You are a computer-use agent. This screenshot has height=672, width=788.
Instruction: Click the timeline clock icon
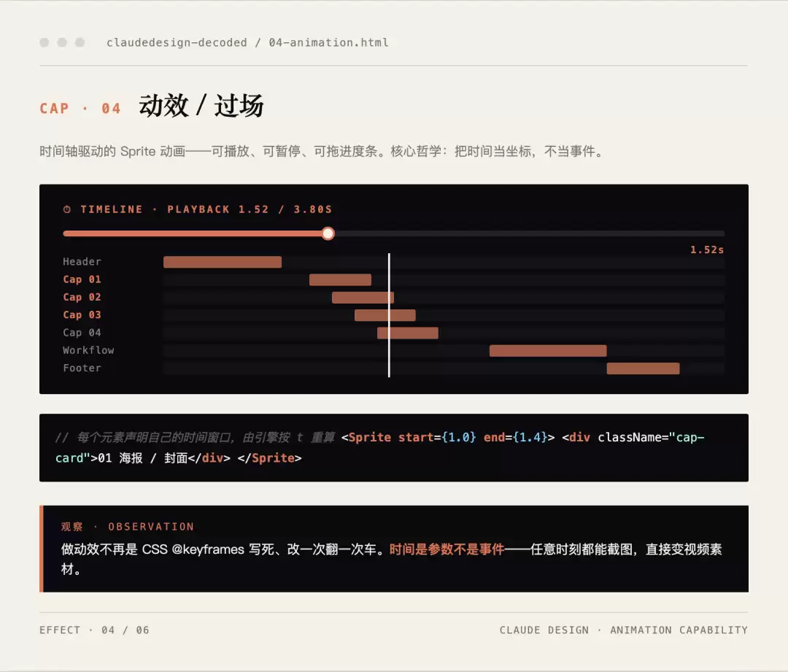[67, 209]
